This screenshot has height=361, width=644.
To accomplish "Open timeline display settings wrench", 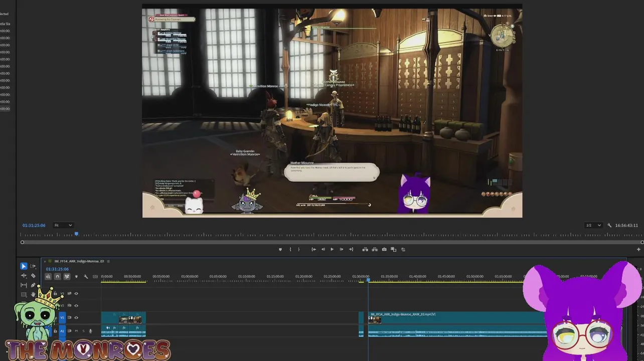I will click(86, 277).
